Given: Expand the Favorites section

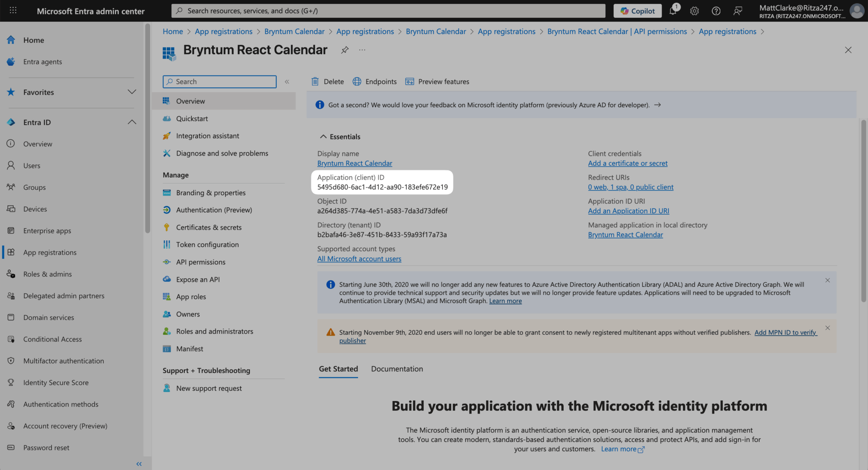Looking at the screenshot, I should (132, 92).
